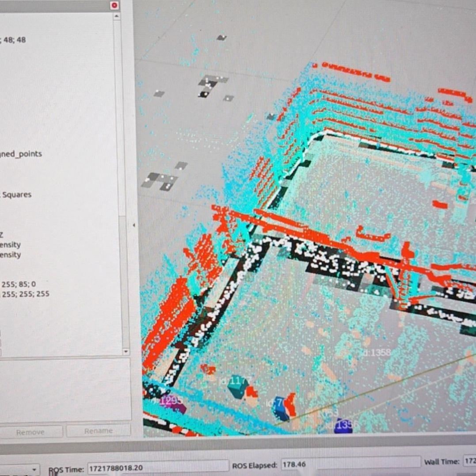Image resolution: width=476 pixels, height=476 pixels.
Task: Click the Displays scrollbar down arrow
Action: tap(126, 351)
